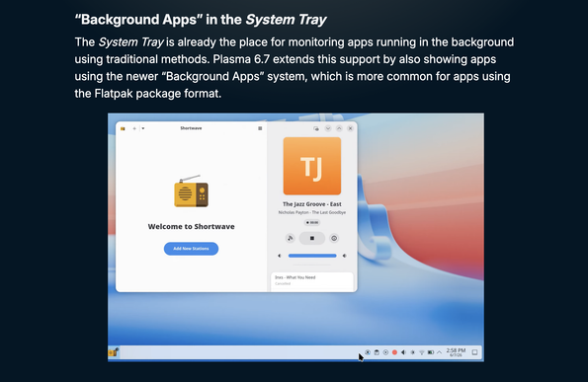The width and height of the screenshot is (588, 382).
Task: Click The Jazz Groove - East station title
Action: 312,204
